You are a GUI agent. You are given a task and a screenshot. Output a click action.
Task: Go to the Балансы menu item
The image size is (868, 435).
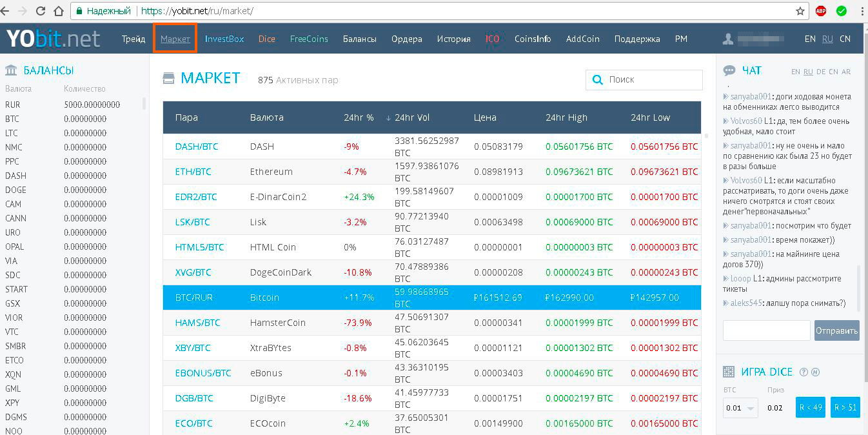pyautogui.click(x=359, y=39)
